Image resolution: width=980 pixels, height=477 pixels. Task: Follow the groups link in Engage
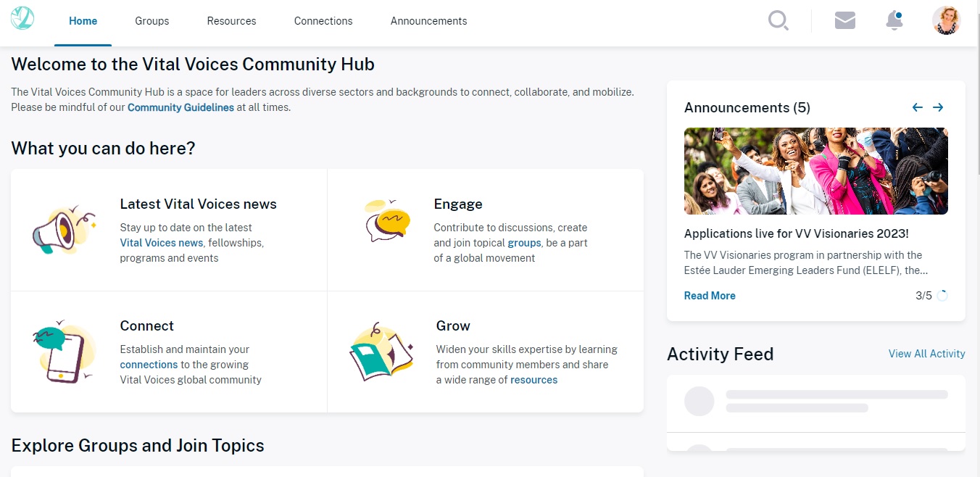click(524, 243)
